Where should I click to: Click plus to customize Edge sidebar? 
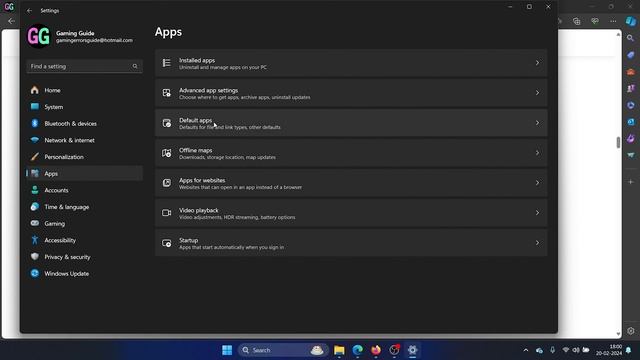631,182
